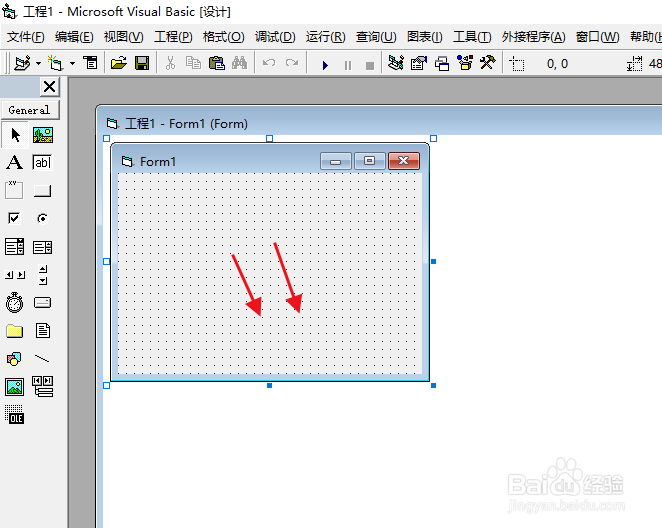Click the Find binoculars icon
This screenshot has height=528, width=662.
coord(239,64)
